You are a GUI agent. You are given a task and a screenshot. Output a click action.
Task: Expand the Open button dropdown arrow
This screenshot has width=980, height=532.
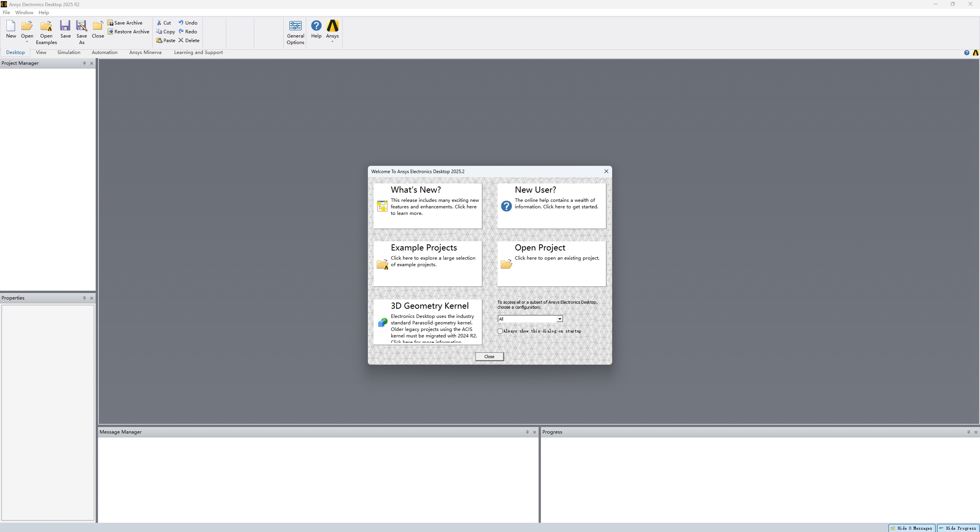[x=27, y=42]
